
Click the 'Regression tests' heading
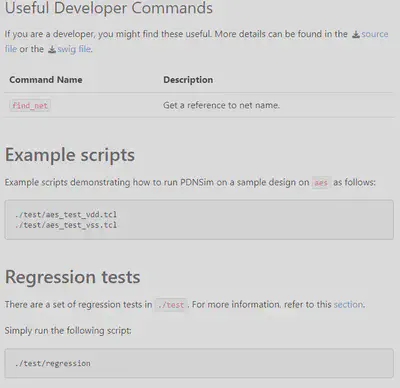pos(73,277)
